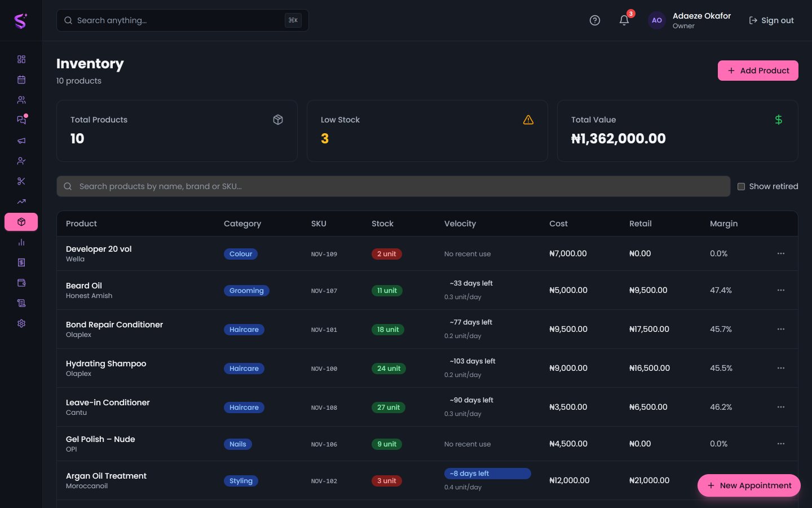The image size is (812, 508).
Task: Open the messages chat icon in sidebar
Action: point(21,120)
